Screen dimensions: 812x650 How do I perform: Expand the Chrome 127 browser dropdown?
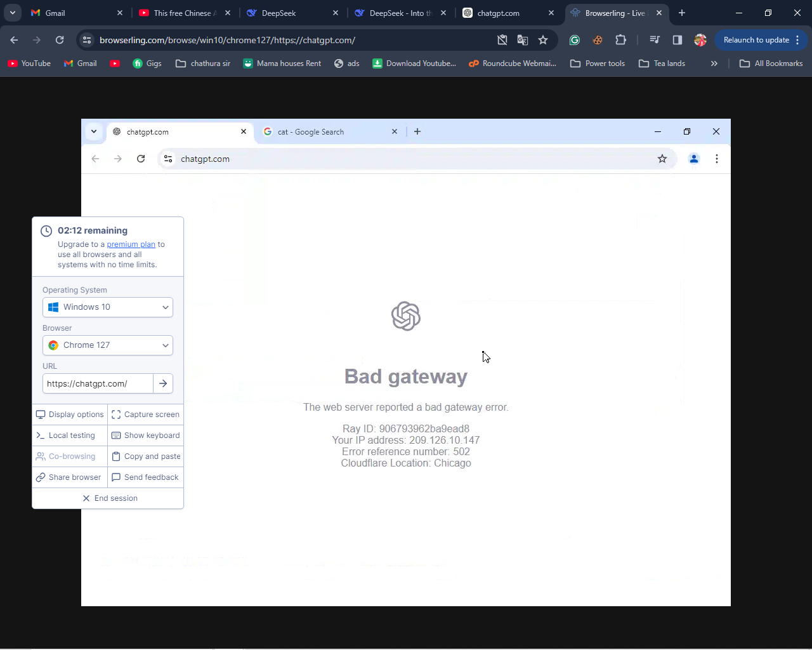pos(108,345)
